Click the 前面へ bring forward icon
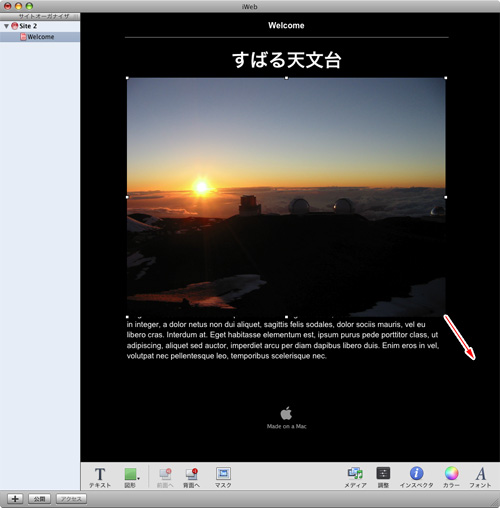This screenshot has width=500, height=508. click(165, 477)
